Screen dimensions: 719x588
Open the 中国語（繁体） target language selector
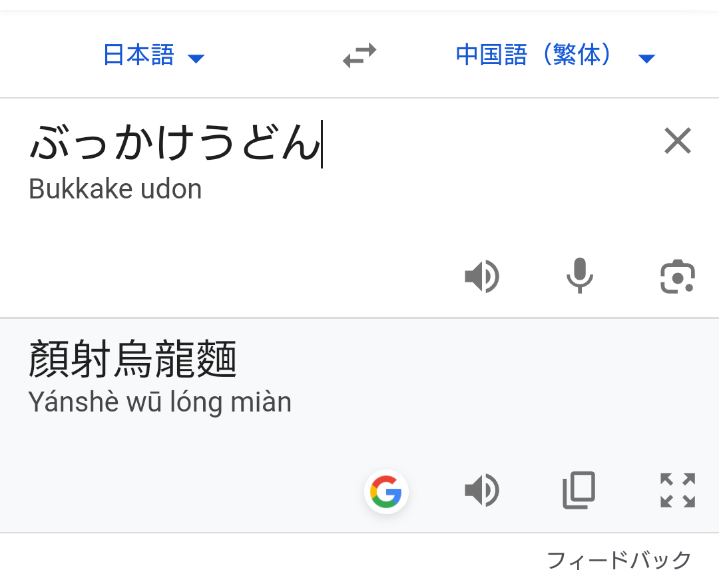tap(534, 56)
